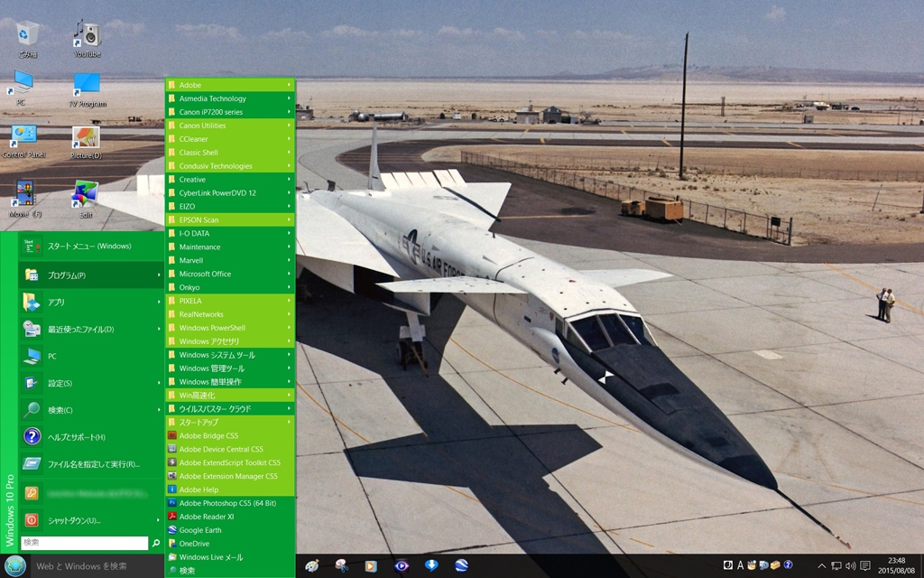Expand the 検索(C) submenu
This screenshot has height=578, width=924.
91,410
